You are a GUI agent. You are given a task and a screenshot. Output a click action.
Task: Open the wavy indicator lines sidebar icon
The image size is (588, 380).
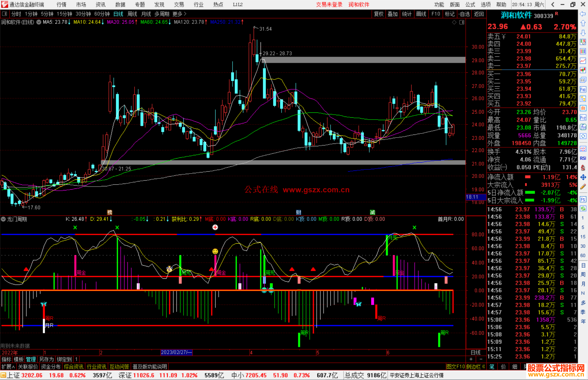pos(583,149)
